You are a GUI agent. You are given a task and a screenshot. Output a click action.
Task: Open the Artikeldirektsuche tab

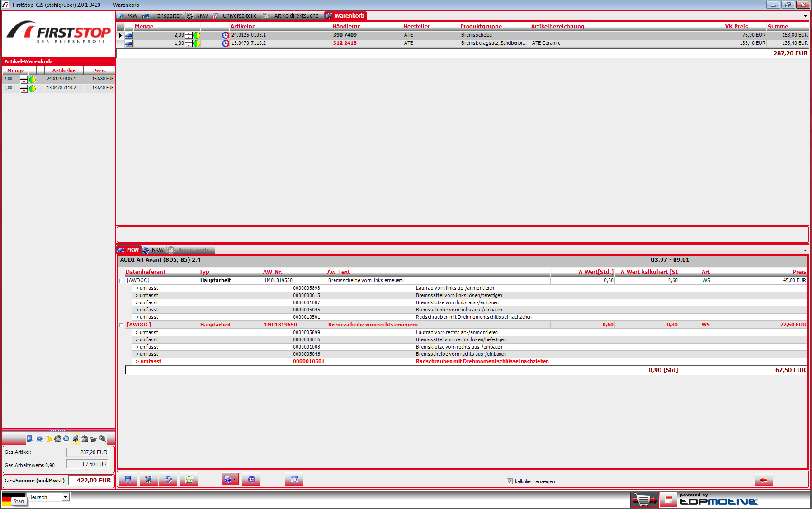click(x=292, y=16)
